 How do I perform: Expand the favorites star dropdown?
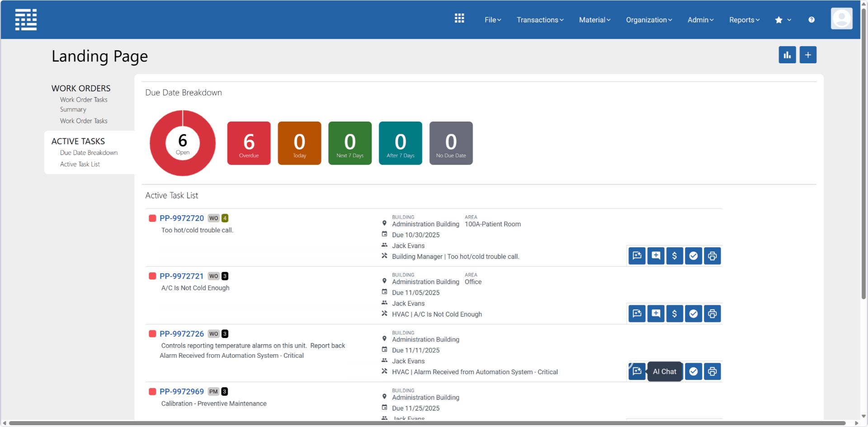[x=783, y=20]
